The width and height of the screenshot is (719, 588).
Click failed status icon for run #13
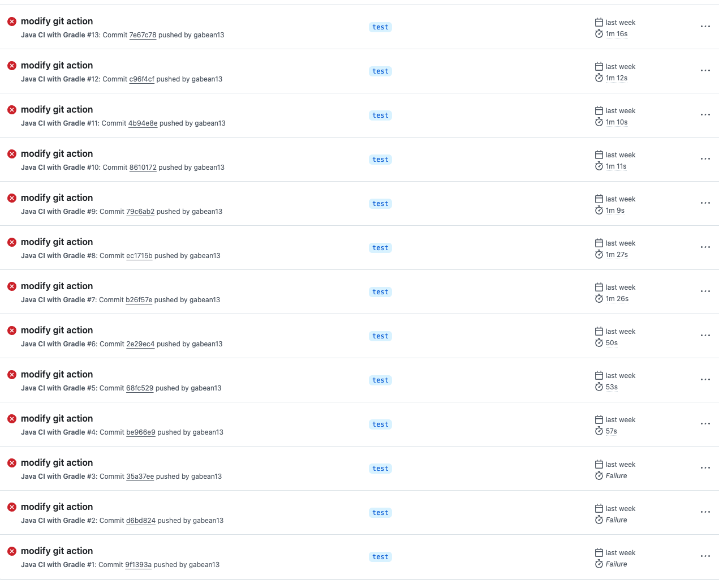click(x=12, y=22)
